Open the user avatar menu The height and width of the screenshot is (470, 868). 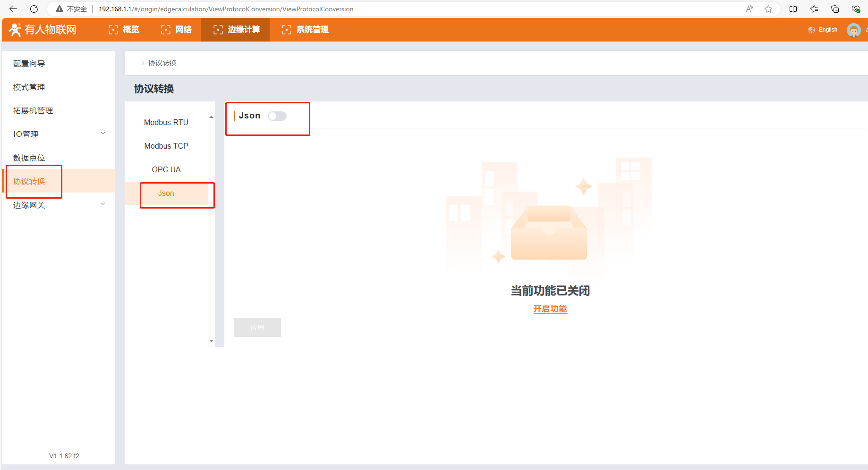point(854,30)
